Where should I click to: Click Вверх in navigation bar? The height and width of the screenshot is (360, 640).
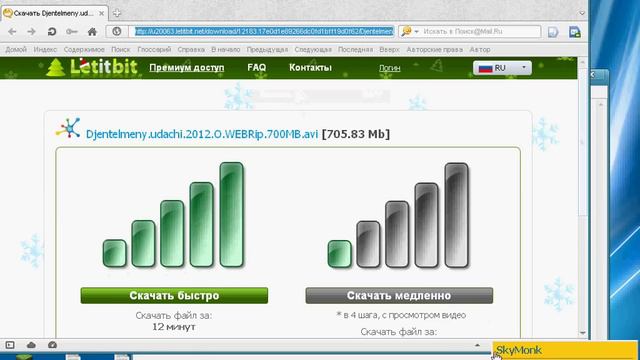[389, 49]
